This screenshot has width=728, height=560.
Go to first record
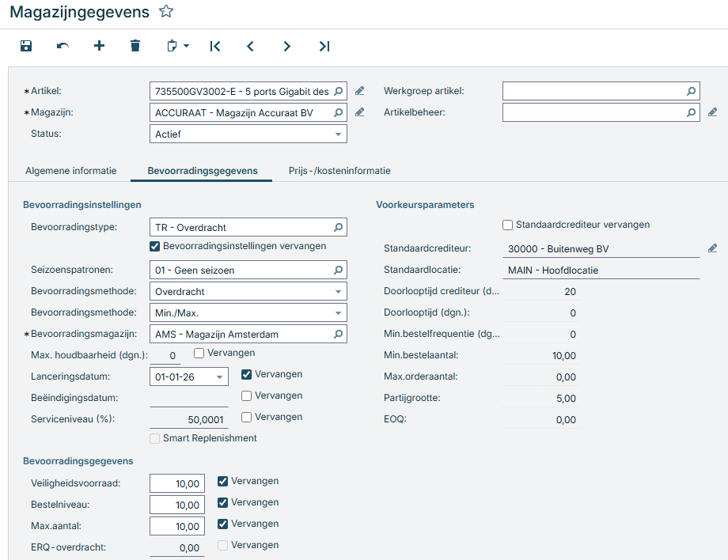215,46
